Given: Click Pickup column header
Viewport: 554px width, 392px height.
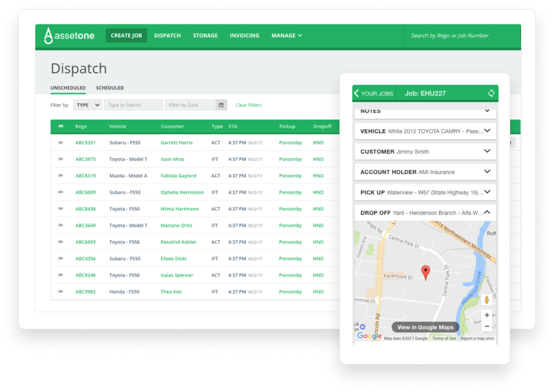Looking at the screenshot, I should 287,127.
